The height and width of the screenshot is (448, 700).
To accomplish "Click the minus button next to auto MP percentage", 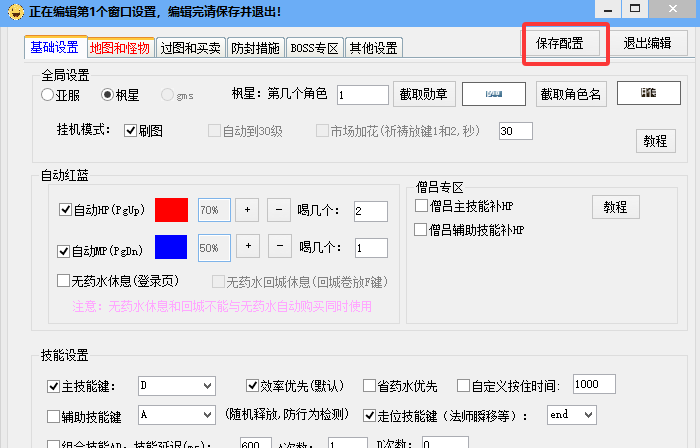I will [x=280, y=246].
